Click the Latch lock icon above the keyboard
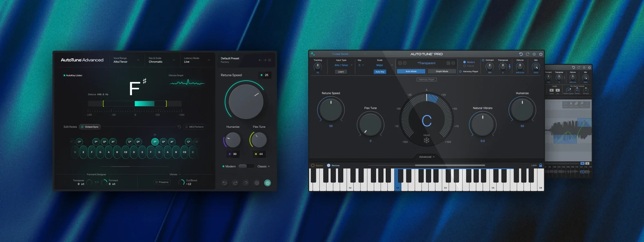 tap(541, 165)
